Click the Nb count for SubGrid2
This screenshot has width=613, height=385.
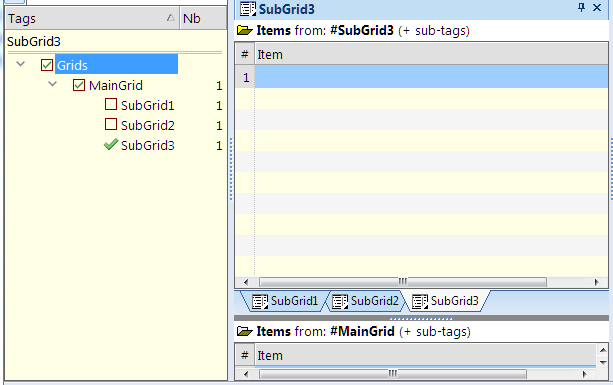click(x=219, y=125)
